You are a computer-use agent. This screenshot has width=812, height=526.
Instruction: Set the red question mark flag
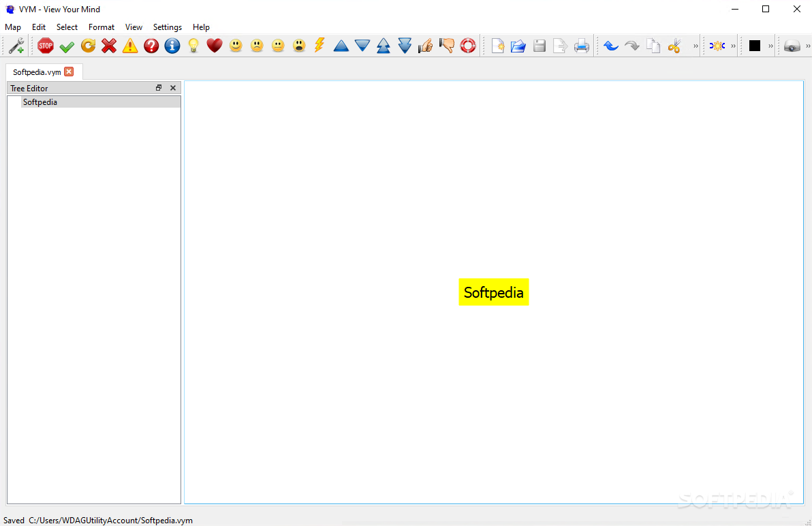point(151,46)
